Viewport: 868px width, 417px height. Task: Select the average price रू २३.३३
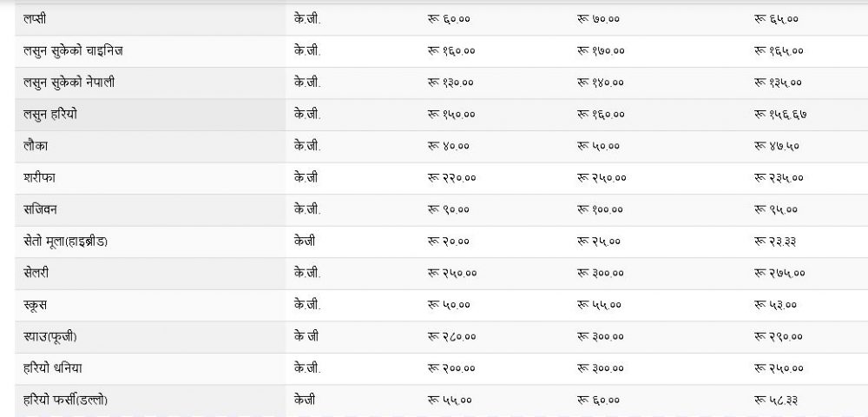775,242
